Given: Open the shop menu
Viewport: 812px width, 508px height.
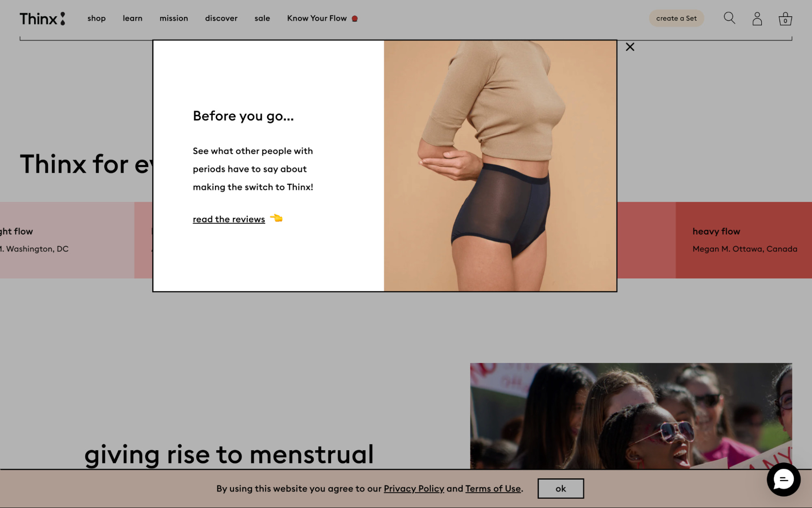Looking at the screenshot, I should [x=96, y=18].
